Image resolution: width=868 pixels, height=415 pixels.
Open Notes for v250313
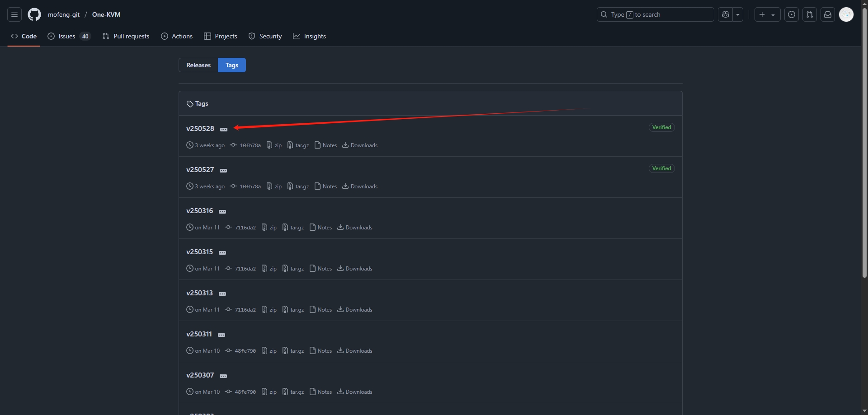tap(321, 310)
